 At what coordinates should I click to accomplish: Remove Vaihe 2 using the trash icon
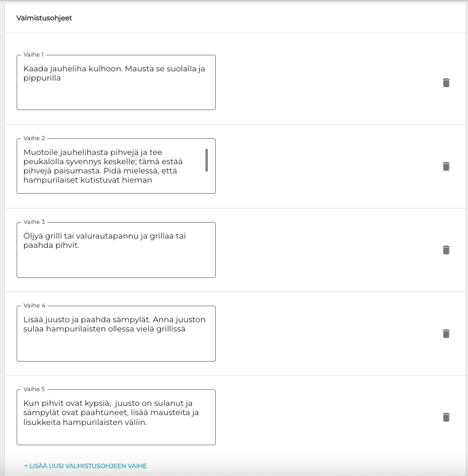tap(446, 166)
